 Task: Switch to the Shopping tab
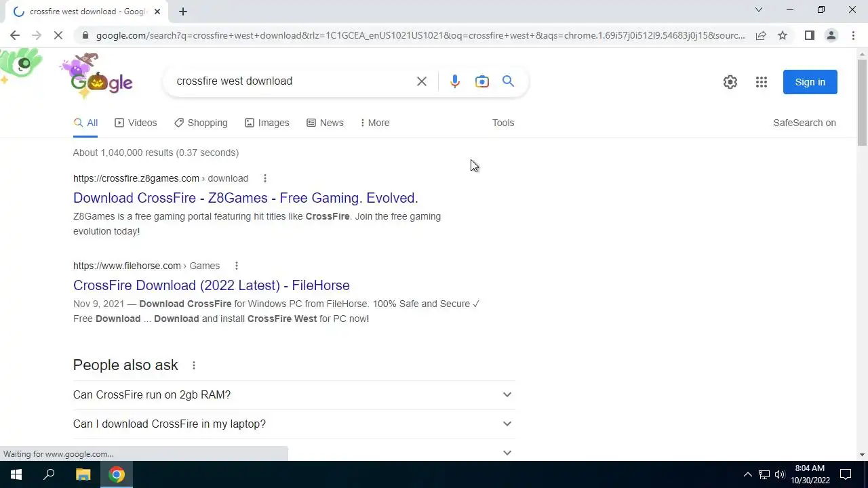tap(201, 123)
